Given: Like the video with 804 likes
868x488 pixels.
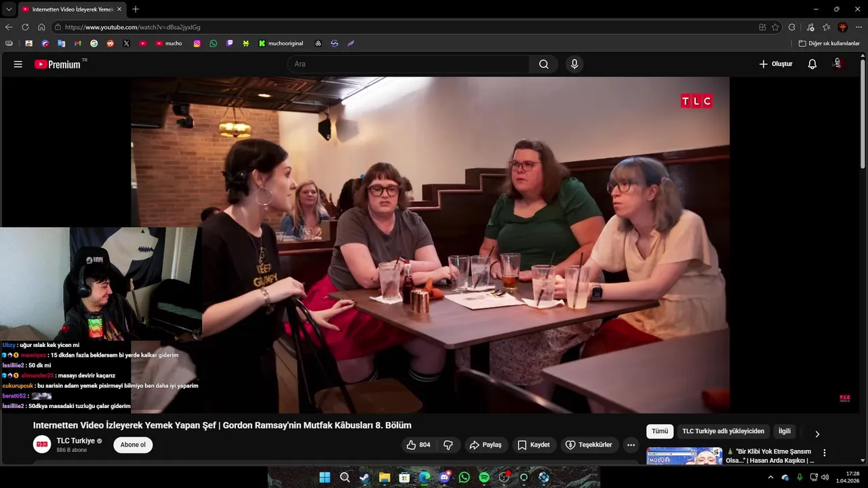Looking at the screenshot, I should point(418,445).
